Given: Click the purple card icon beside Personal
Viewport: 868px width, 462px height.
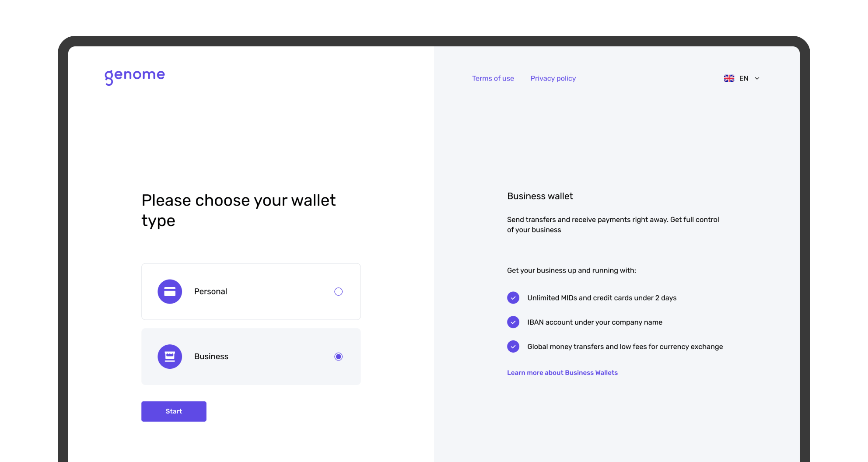Looking at the screenshot, I should (169, 291).
